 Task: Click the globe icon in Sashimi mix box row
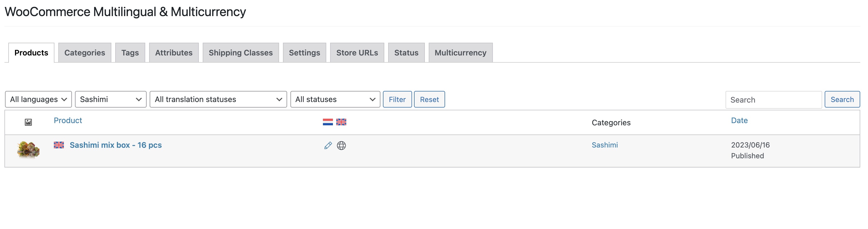[x=341, y=145]
